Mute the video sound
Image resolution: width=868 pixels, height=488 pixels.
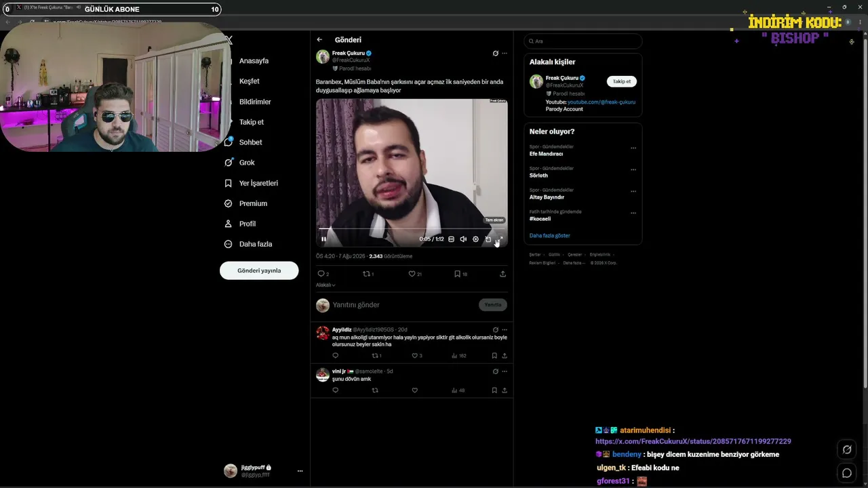[463, 239]
